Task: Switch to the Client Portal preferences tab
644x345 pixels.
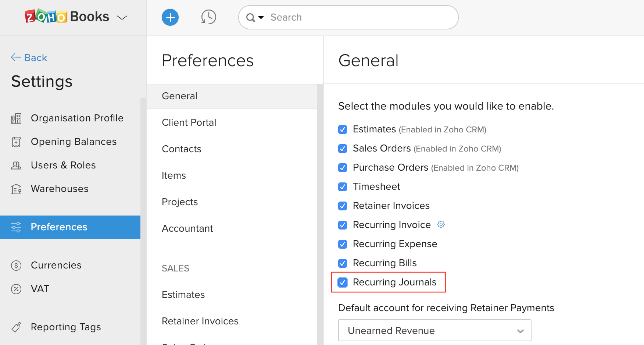Action: tap(189, 122)
